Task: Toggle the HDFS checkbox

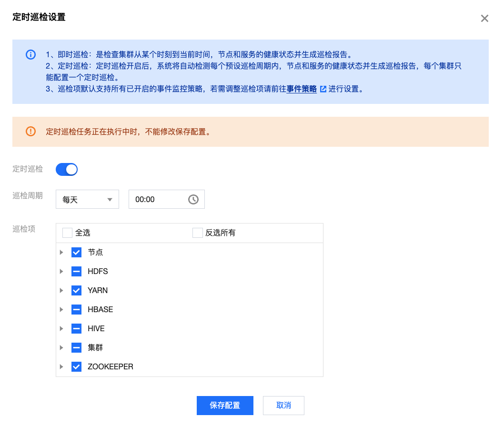Action: coord(76,272)
